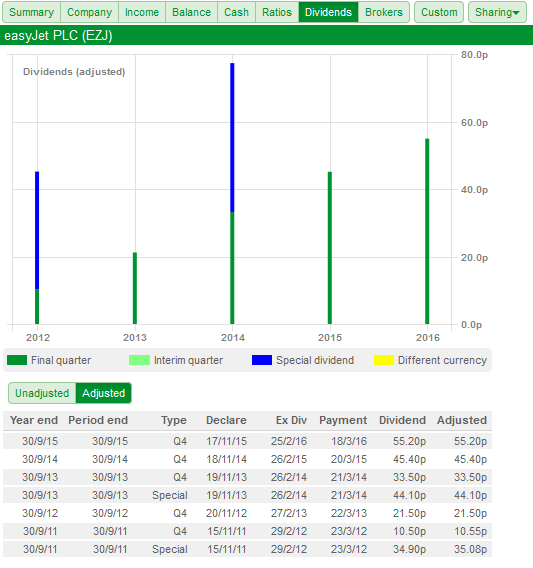Click the 27/2/13 ex-div date
Screen dimensions: 533x568
pos(289,513)
